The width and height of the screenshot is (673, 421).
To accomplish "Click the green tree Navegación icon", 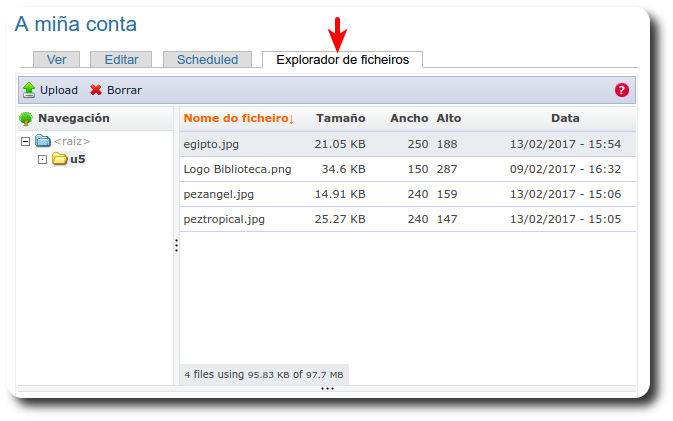I will point(26,118).
